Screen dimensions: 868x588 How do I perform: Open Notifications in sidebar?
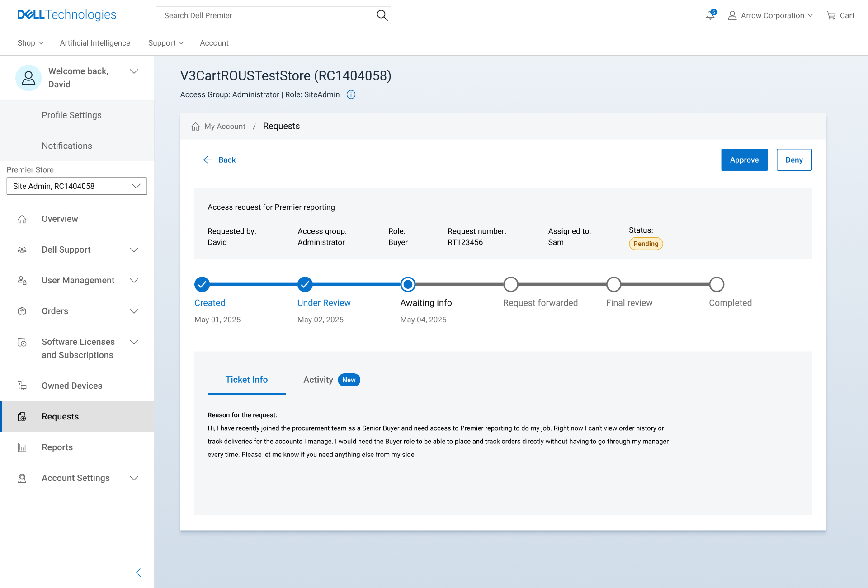pyautogui.click(x=67, y=146)
